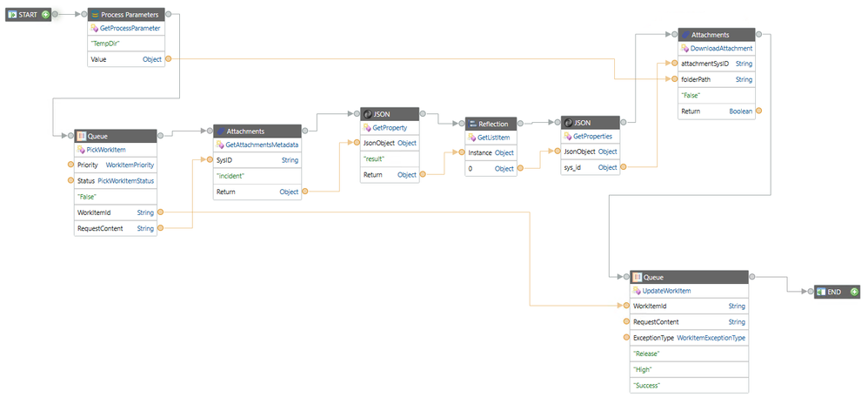Click the Return Boolean output port in DownloadAttachment
868x411 pixels.
click(x=759, y=111)
